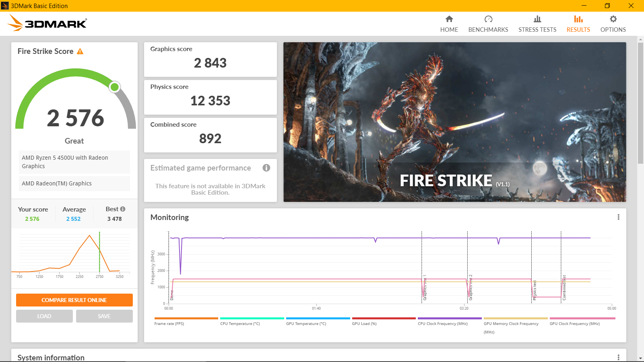This screenshot has height=362, width=644.
Task: Go to the Benchmarks tab
Action: pyautogui.click(x=488, y=24)
